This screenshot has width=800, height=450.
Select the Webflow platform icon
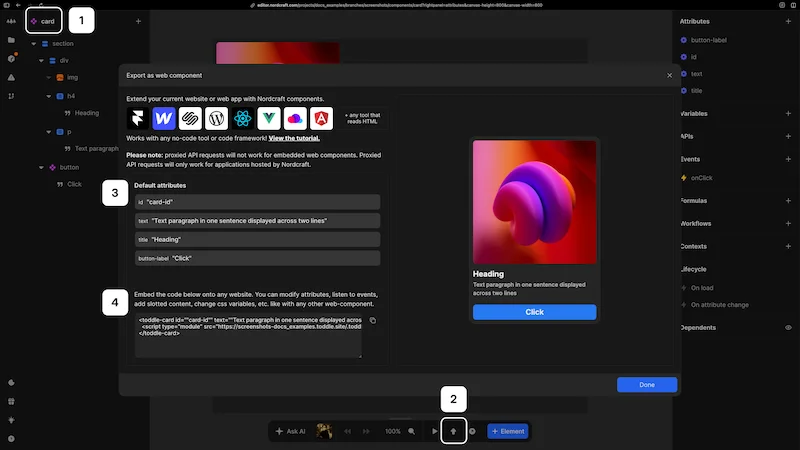click(x=164, y=118)
